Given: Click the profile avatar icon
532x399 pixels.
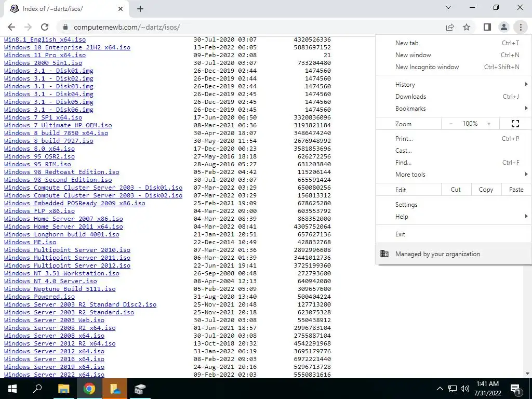Looking at the screenshot, I should (x=504, y=27).
